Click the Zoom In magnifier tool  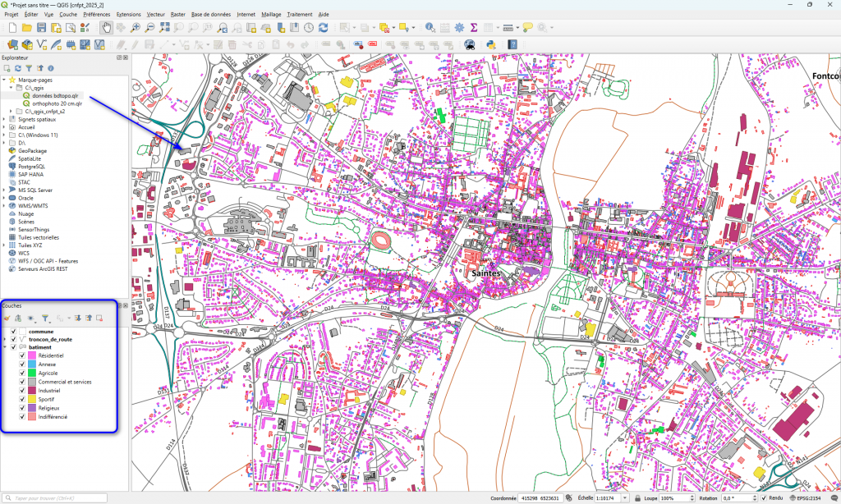[136, 28]
